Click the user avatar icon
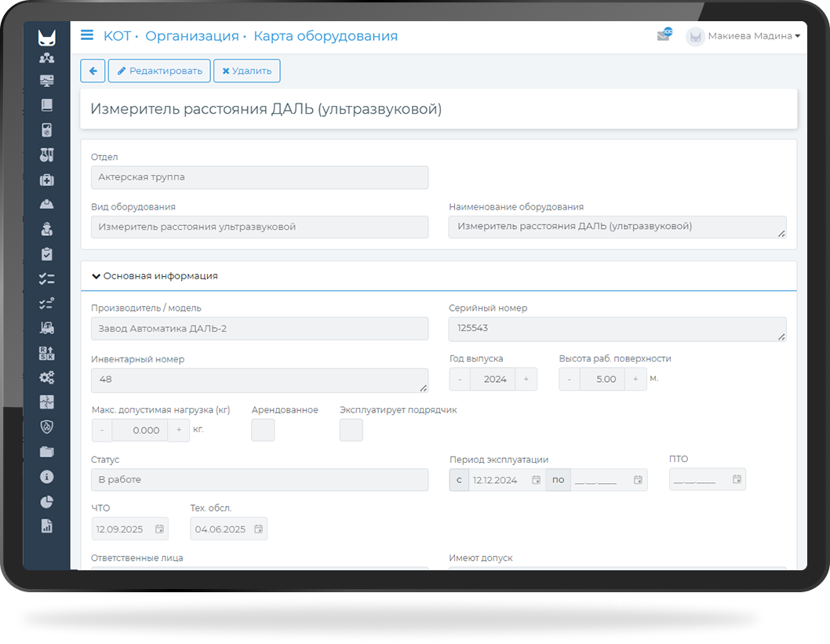 point(695,37)
